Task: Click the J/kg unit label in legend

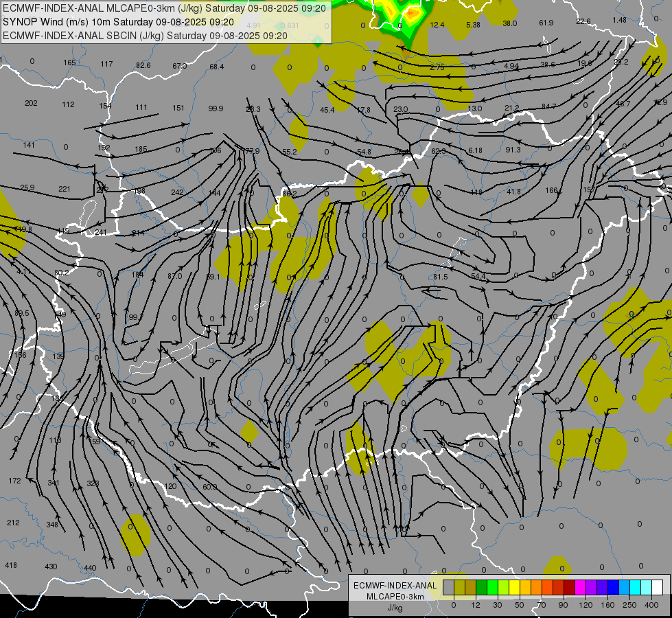Action: tap(395, 608)
